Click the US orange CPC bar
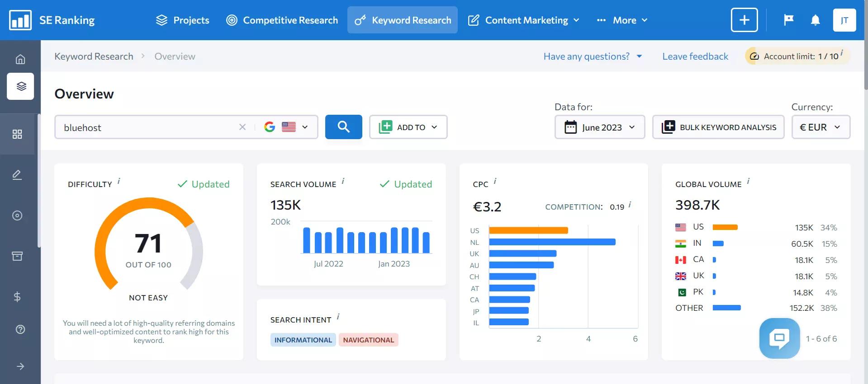The width and height of the screenshot is (868, 384). tap(528, 230)
